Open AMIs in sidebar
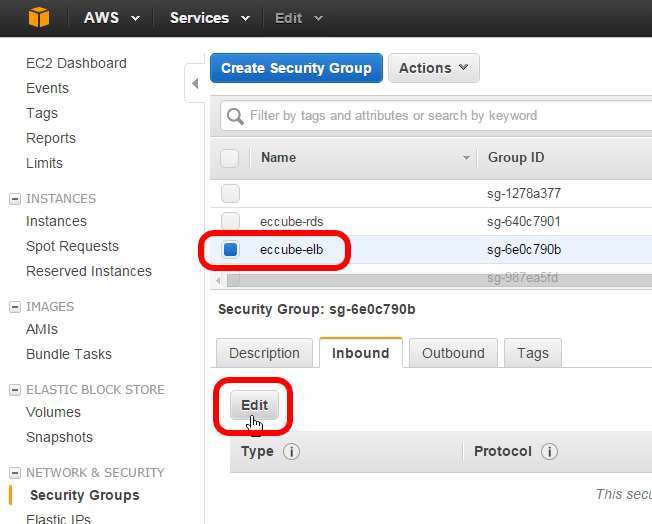This screenshot has height=524, width=652. [x=42, y=329]
